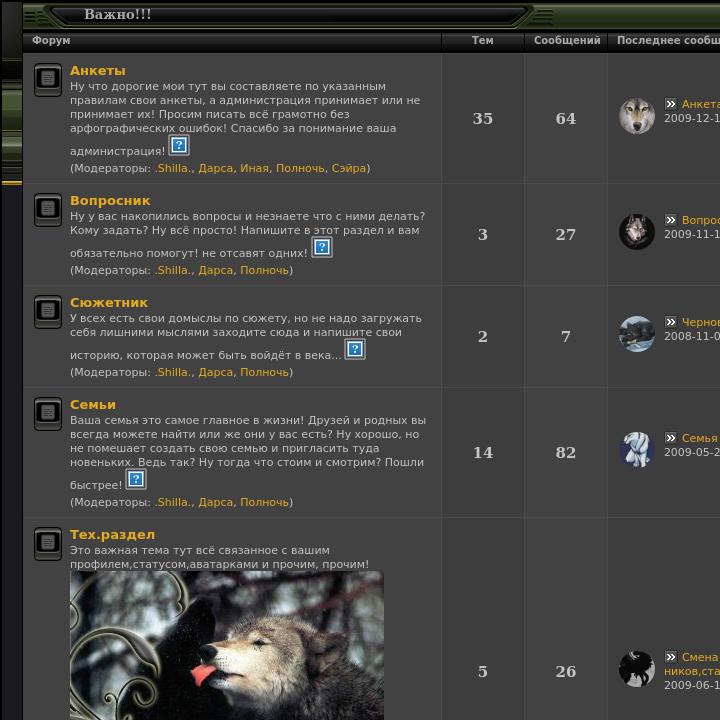Open moderator Полночь in Семьи row
The width and height of the screenshot is (720, 720).
pos(264,502)
